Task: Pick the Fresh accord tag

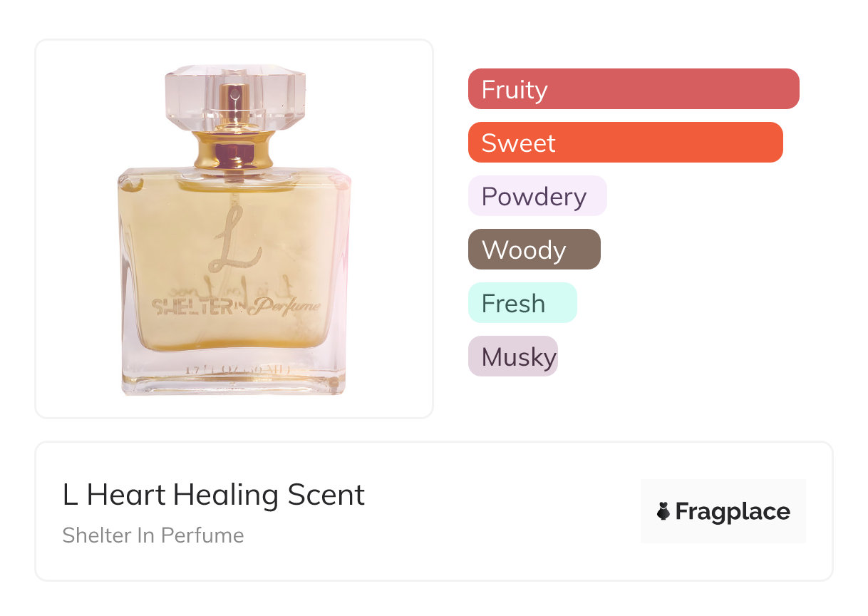Action: pyautogui.click(x=522, y=303)
